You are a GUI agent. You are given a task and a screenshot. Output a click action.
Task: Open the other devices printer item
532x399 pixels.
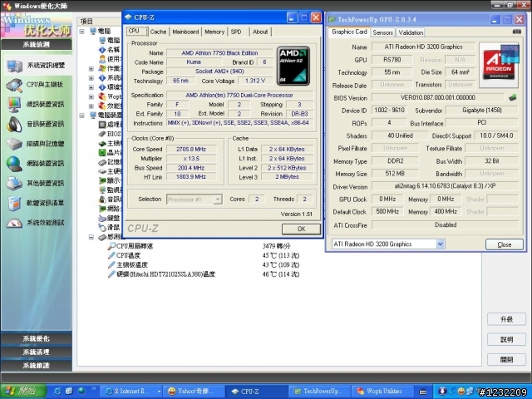tap(37, 183)
